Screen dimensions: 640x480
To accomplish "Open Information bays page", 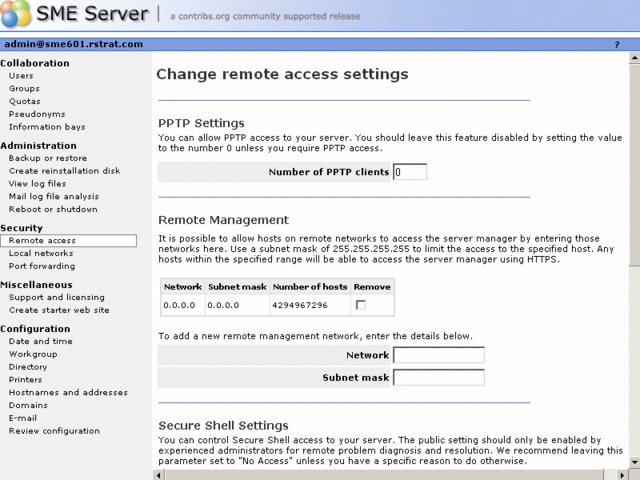I will point(47,127).
